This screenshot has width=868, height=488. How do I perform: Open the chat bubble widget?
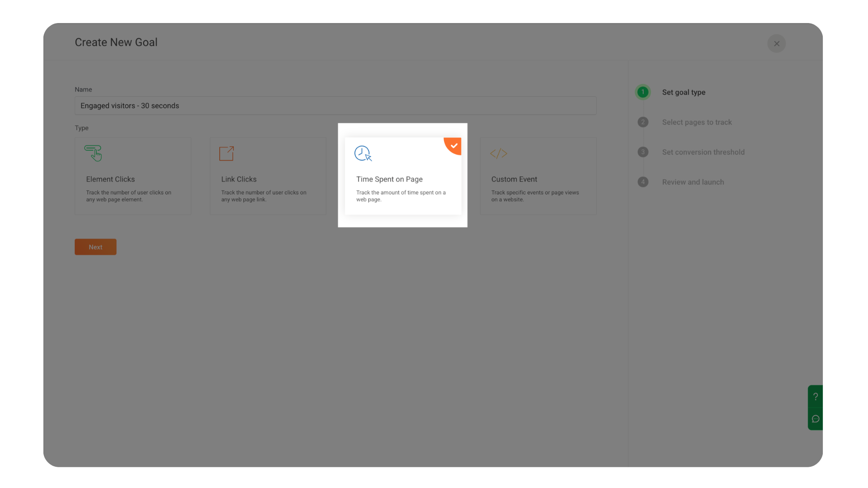[x=816, y=419]
